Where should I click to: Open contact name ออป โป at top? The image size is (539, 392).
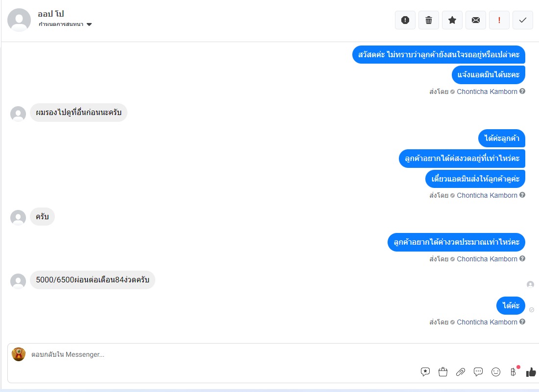tap(51, 14)
